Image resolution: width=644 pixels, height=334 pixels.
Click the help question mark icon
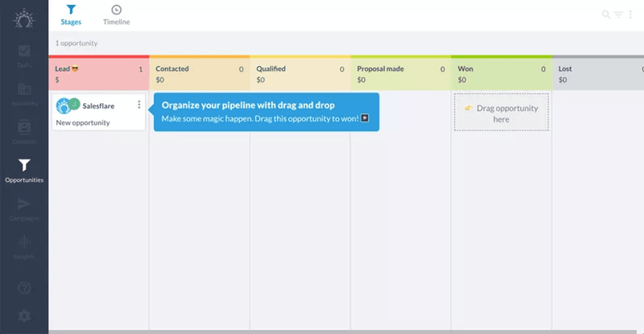click(24, 287)
